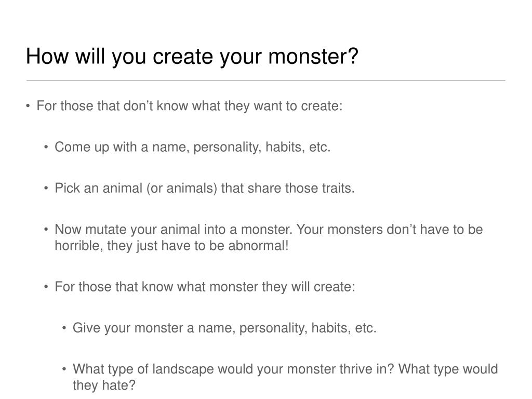Click the text 'they hate?' at the bottom

tap(104, 385)
